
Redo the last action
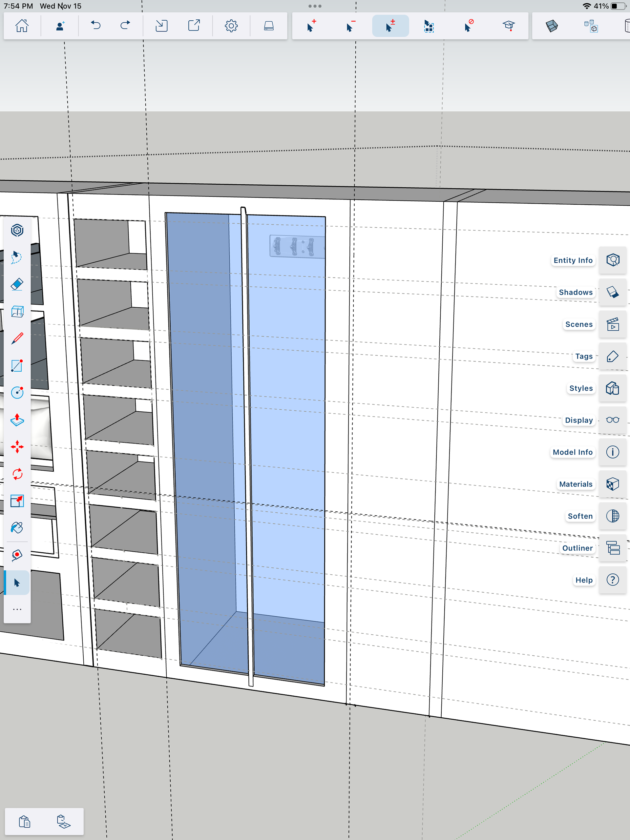[125, 26]
